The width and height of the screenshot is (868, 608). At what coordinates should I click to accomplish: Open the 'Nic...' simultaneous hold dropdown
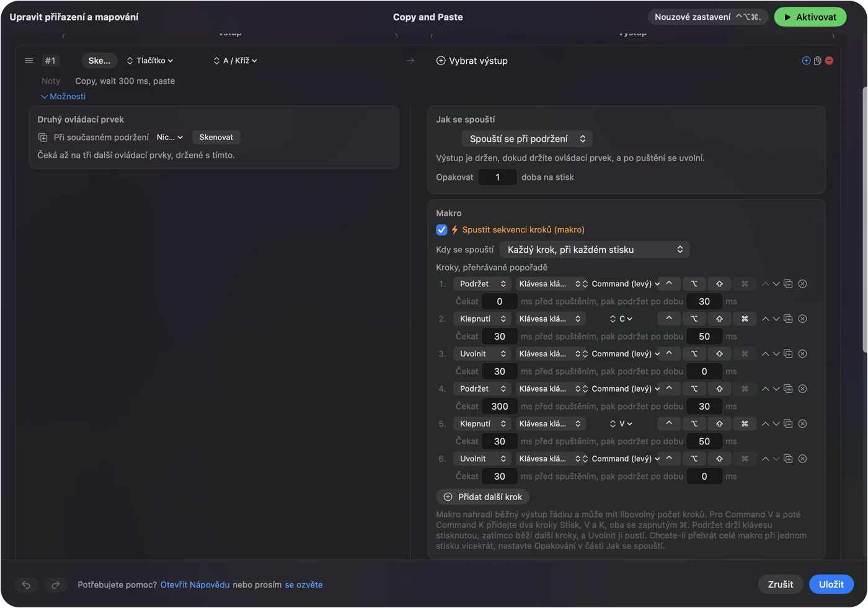tap(170, 138)
